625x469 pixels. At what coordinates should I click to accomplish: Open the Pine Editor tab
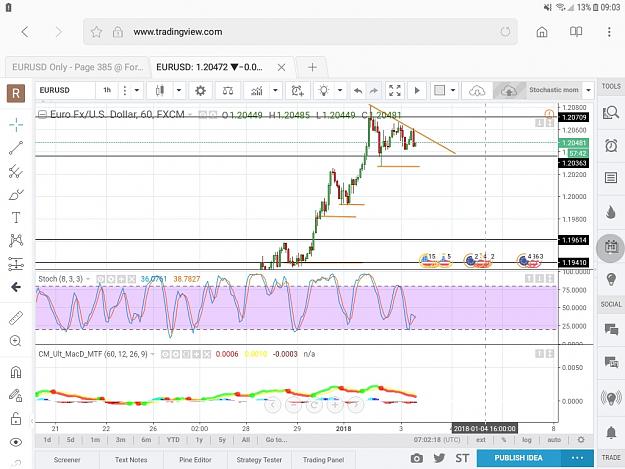tap(195, 460)
